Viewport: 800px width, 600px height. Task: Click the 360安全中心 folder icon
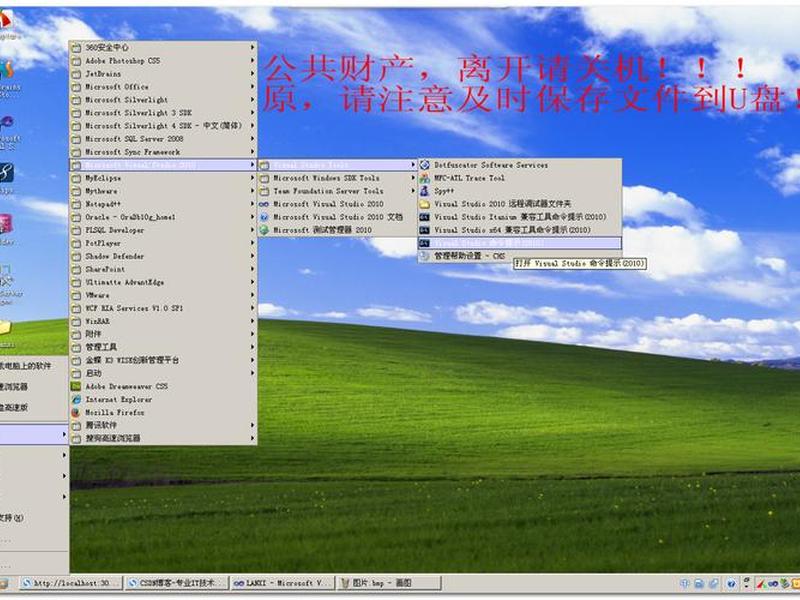click(76, 47)
